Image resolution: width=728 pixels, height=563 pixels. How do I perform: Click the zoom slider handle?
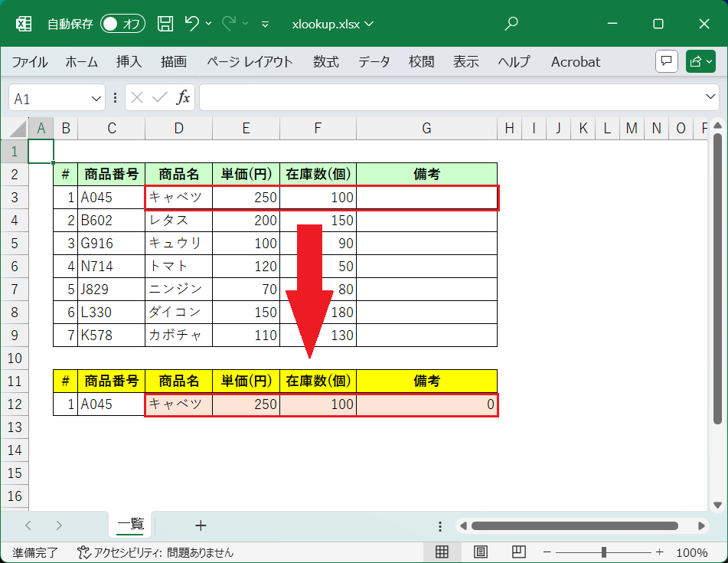click(604, 552)
